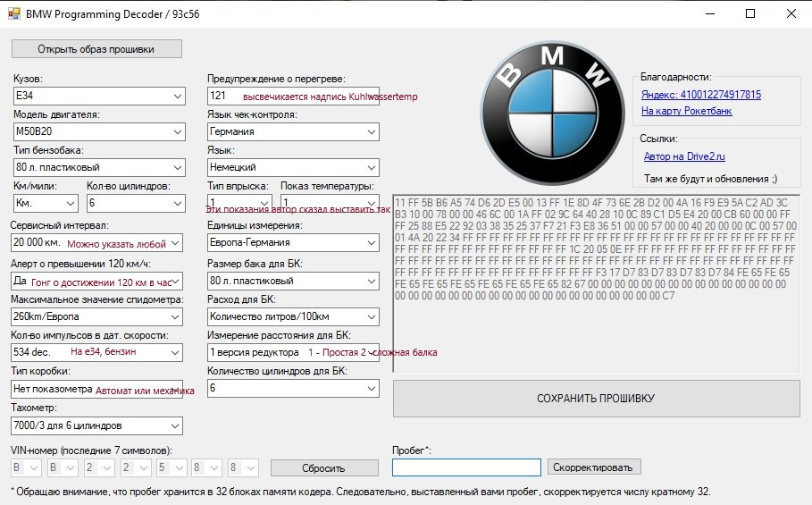812x505 pixels.
Task: Open last VIN character dropdown
Action: (x=243, y=467)
